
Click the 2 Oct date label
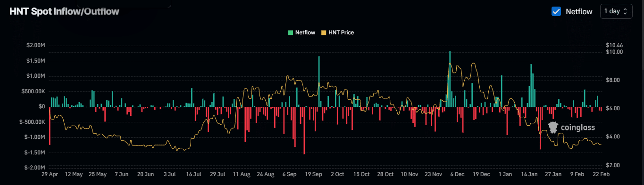point(337,174)
